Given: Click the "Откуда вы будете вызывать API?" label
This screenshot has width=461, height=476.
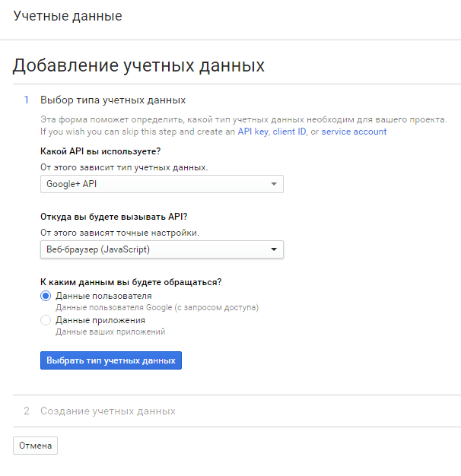Looking at the screenshot, I should 114,217.
